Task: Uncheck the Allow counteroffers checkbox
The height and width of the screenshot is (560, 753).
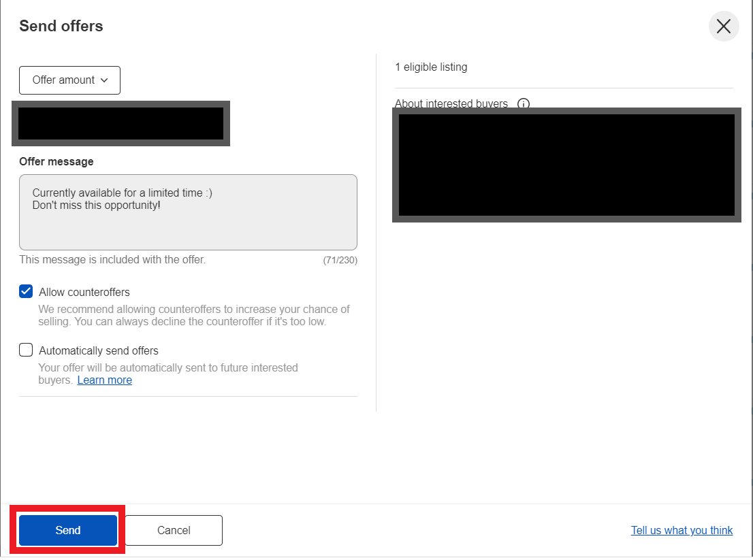Action: click(26, 291)
